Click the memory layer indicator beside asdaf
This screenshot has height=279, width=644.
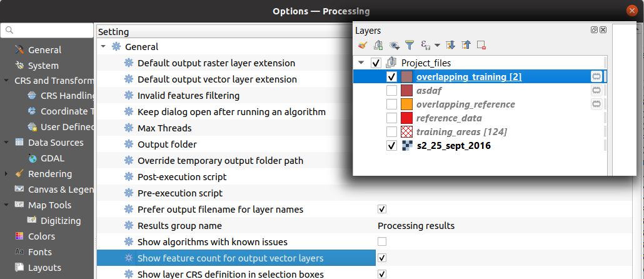click(596, 90)
